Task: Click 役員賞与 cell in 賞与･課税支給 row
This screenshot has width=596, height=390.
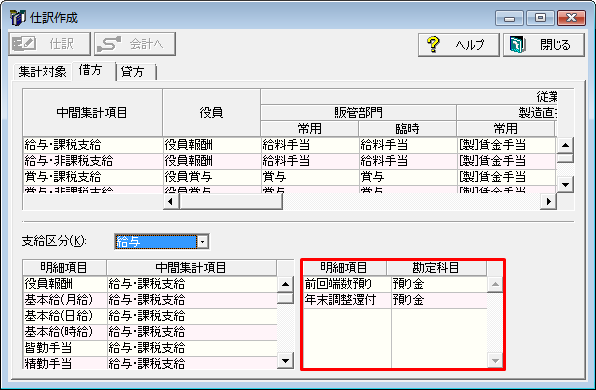Action: 211,177
